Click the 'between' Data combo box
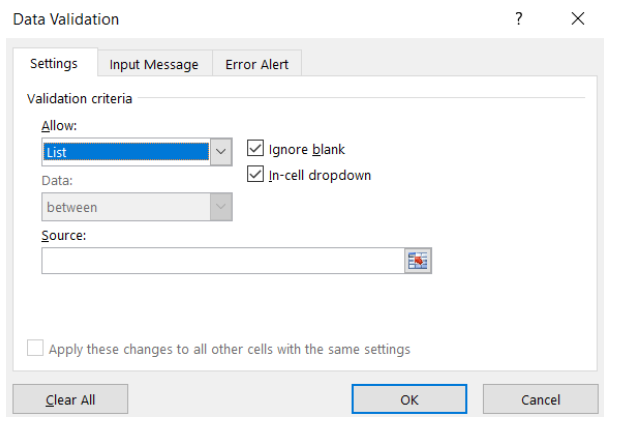623x426 pixels. [137, 207]
